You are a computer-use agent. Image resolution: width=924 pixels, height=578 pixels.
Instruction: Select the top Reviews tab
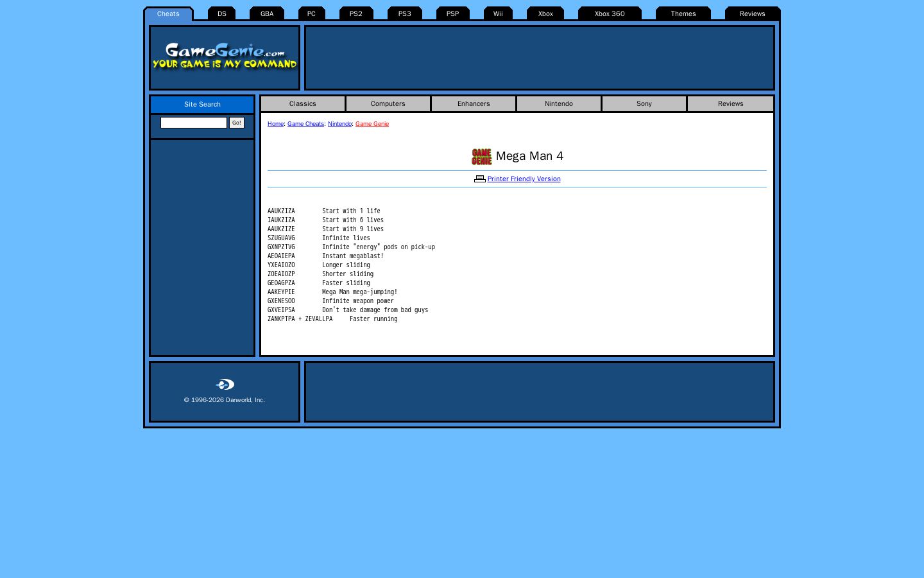point(753,14)
